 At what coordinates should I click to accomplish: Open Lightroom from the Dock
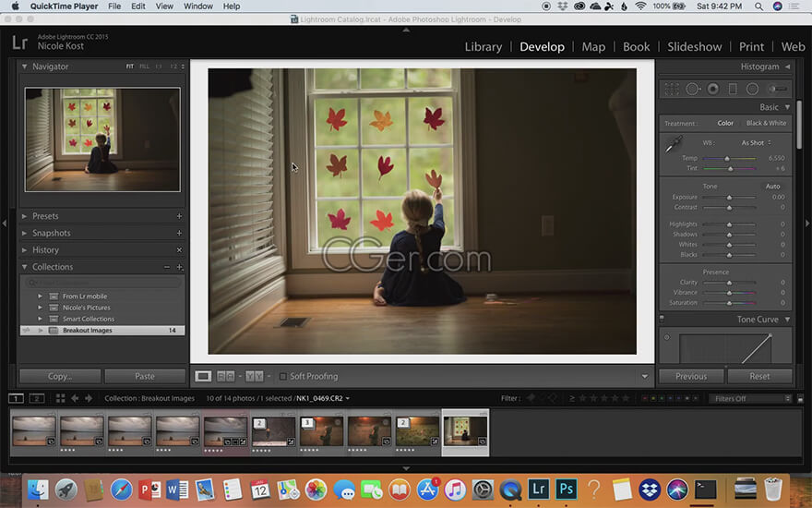pos(538,489)
